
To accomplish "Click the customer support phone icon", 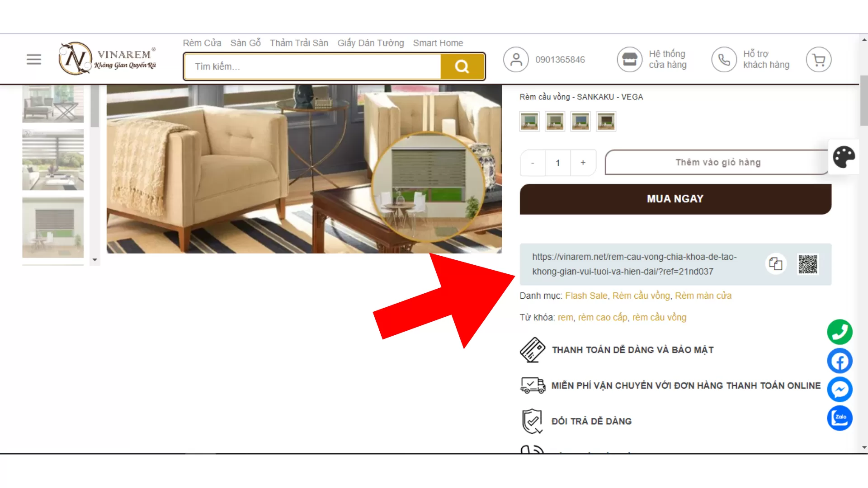I will tap(724, 60).
